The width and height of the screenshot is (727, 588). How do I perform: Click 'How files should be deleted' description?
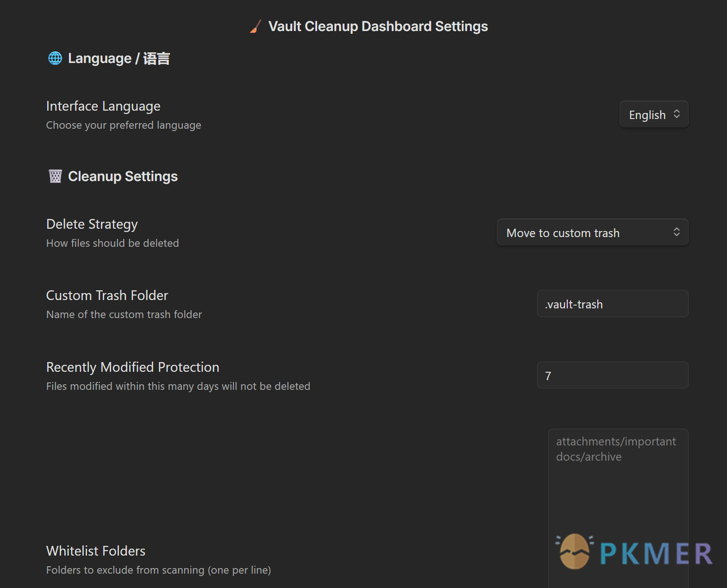113,243
